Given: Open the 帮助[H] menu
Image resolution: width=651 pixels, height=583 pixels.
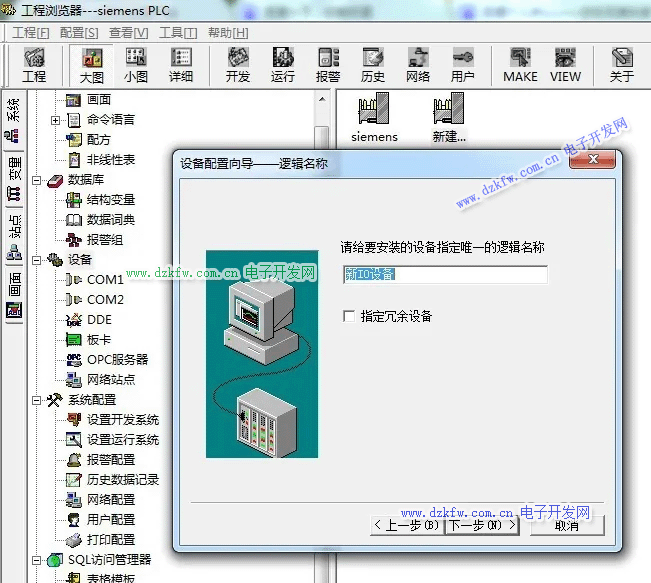Looking at the screenshot, I should point(228,32).
